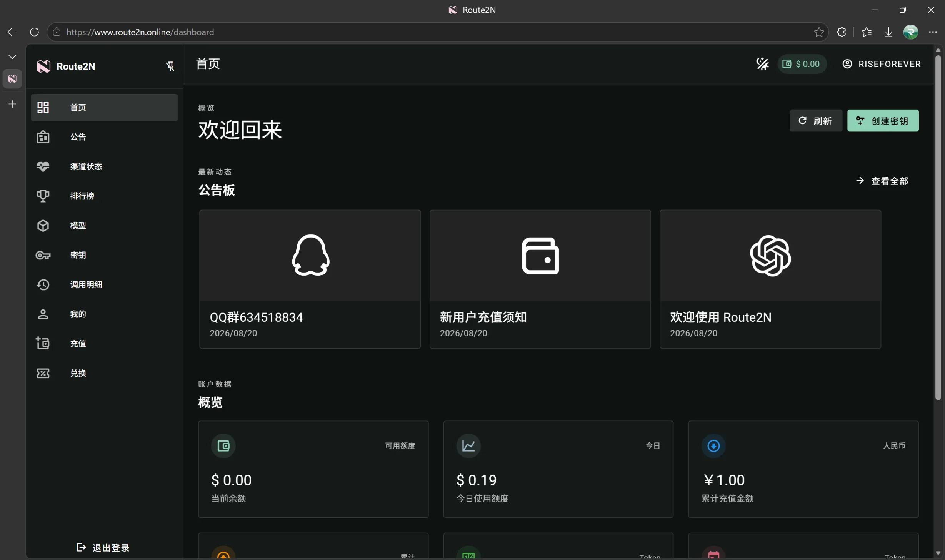Open the RISEFOREVER account menu
The image size is (945, 560).
[x=882, y=64]
